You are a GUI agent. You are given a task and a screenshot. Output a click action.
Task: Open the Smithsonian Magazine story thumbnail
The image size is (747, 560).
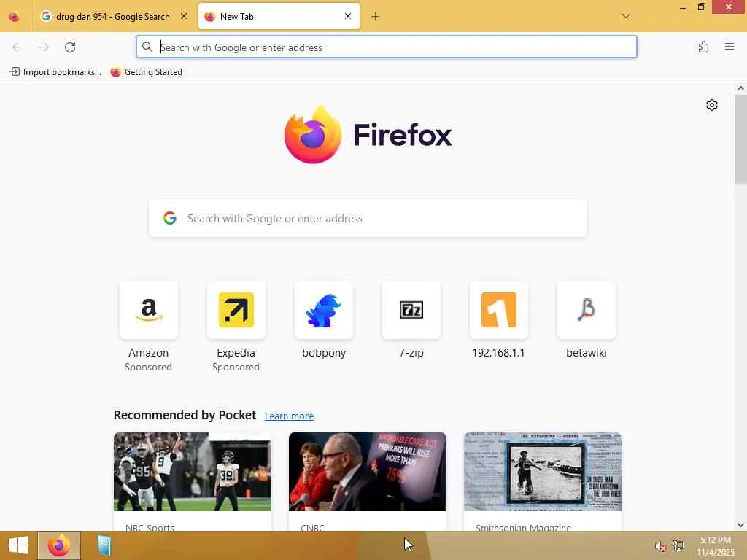[x=543, y=472]
